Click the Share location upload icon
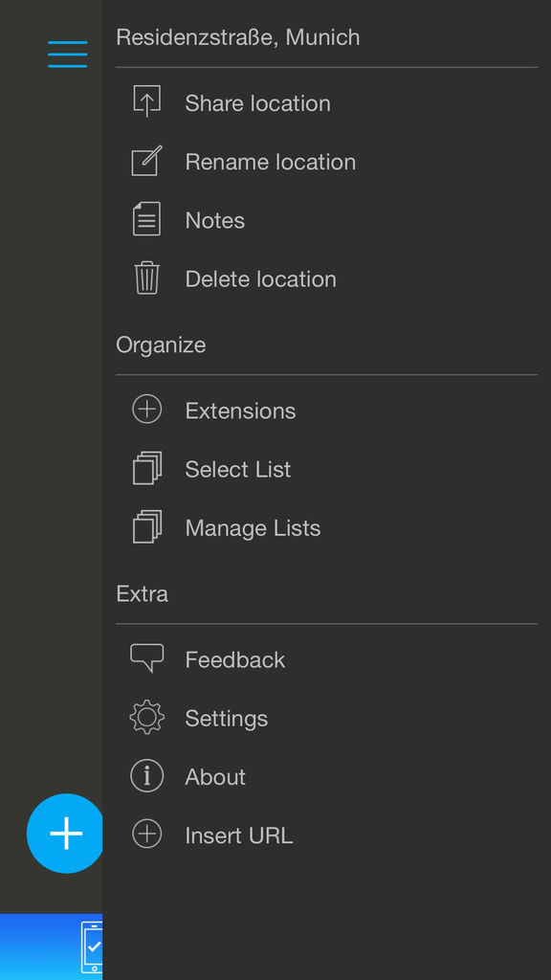Image resolution: width=551 pixels, height=980 pixels. pyautogui.click(x=146, y=101)
